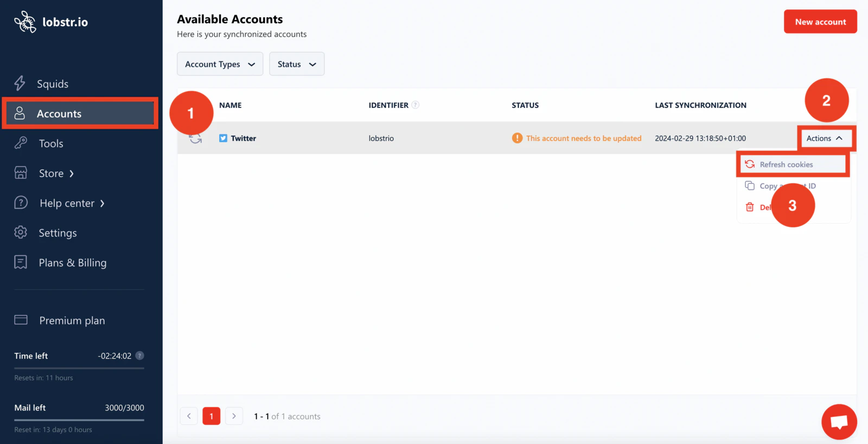868x444 pixels.
Task: Open the Status filter dropdown
Action: [297, 64]
